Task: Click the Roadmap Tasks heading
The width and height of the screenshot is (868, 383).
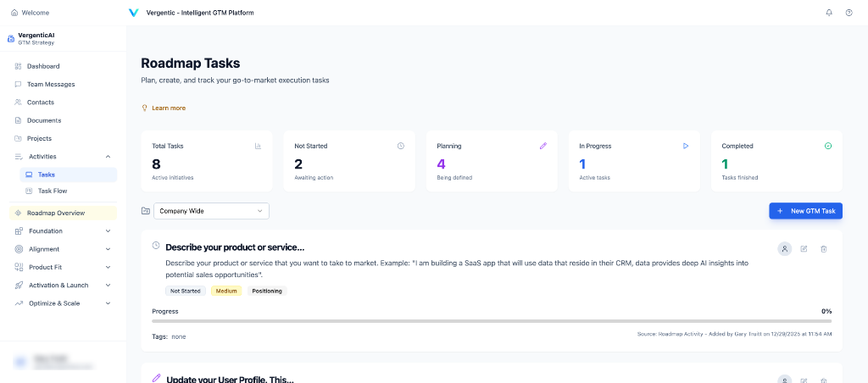Action: click(x=191, y=63)
